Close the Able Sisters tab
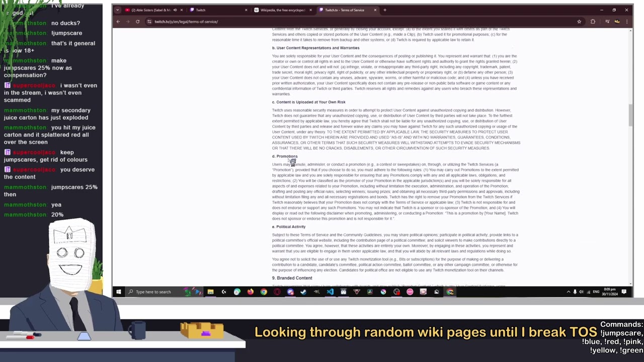 [x=182, y=10]
